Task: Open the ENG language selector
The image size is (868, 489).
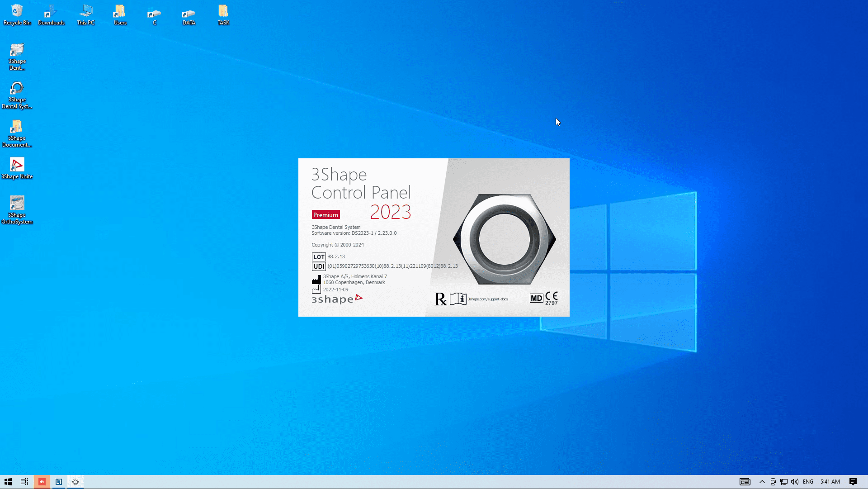Action: 808,482
